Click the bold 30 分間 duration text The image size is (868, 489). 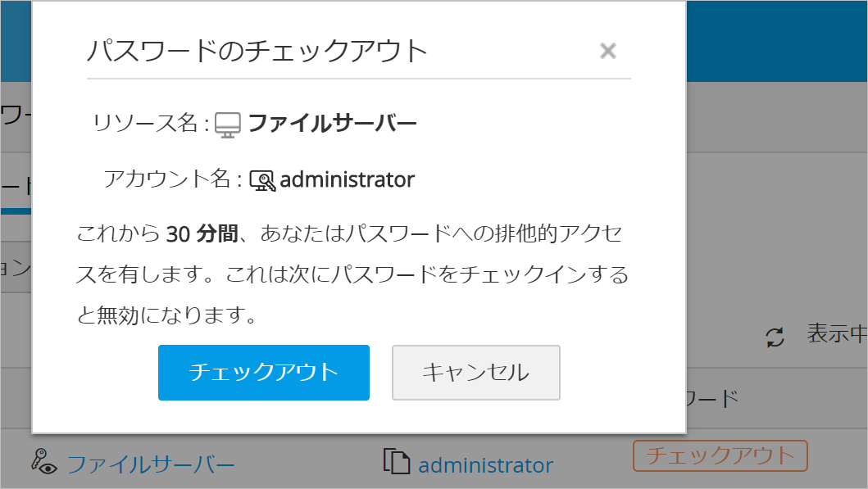[201, 235]
